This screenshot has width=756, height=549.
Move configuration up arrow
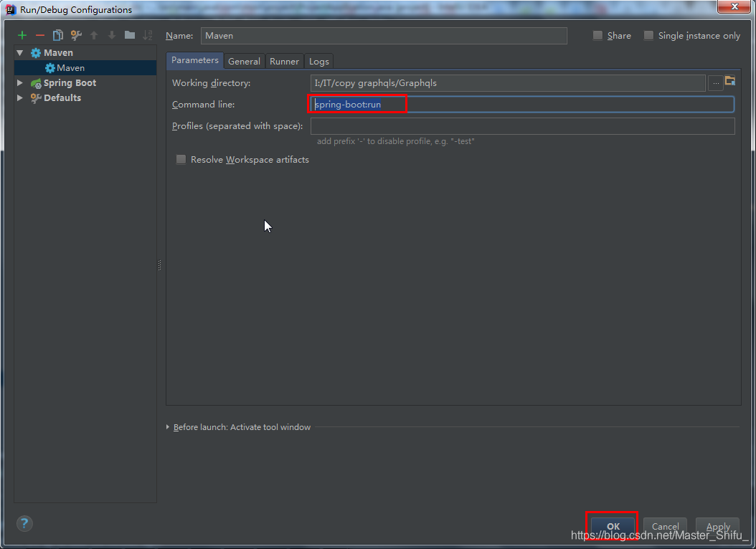[x=94, y=35]
